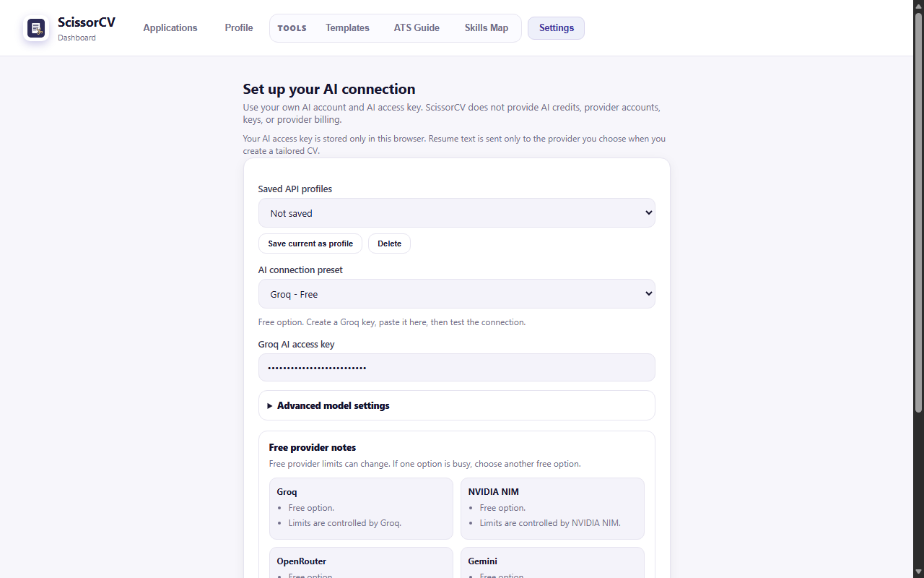Viewport: 924px width, 578px height.
Task: Click the NVIDIA NIM provider card
Action: coord(552,509)
